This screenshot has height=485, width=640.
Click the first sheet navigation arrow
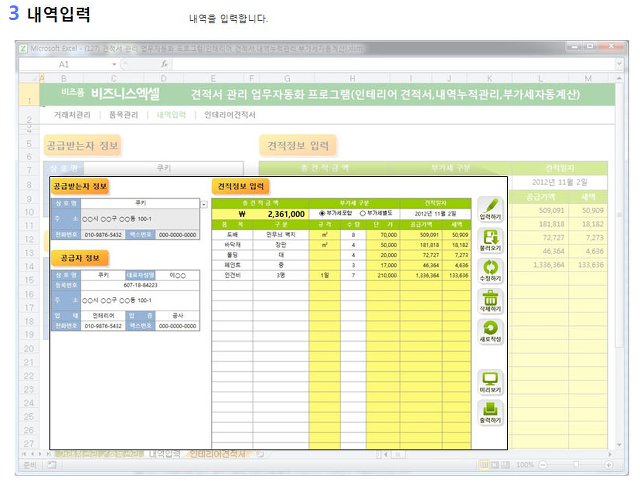[x=24, y=454]
